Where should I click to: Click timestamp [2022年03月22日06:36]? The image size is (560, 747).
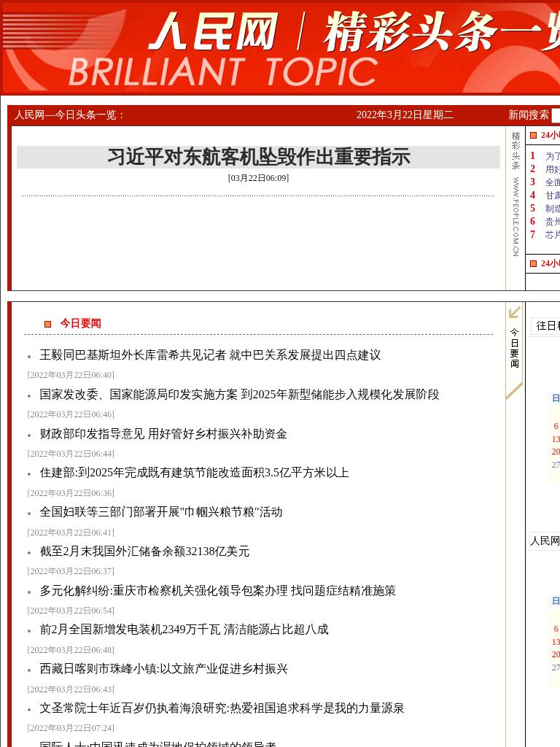[71, 493]
